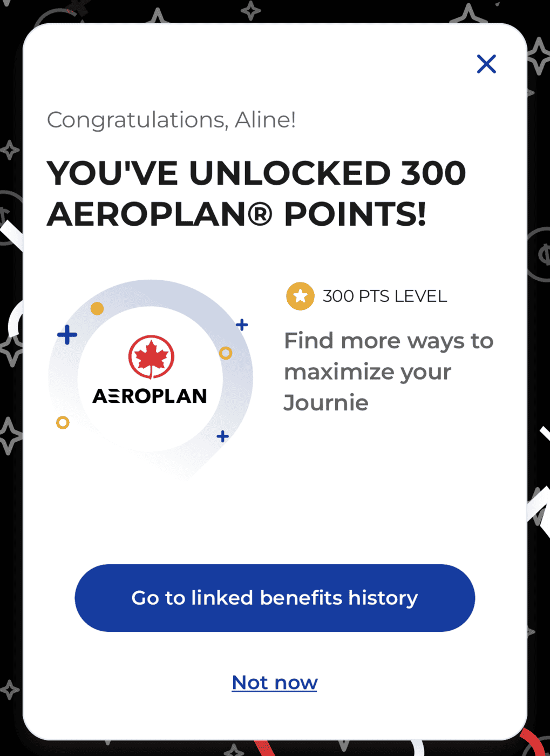
Task: Click the 300 PTS LEVEL label
Action: (x=384, y=296)
